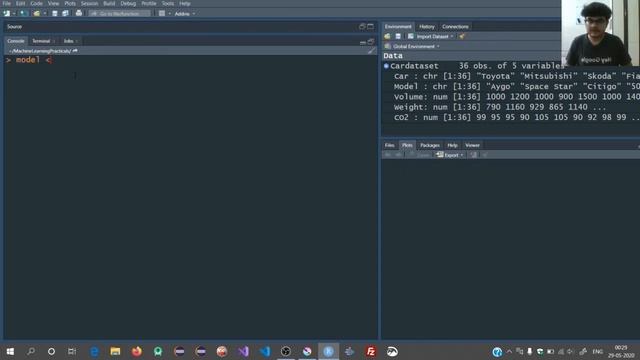Switch to the Environment tab
Image resolution: width=640 pixels, height=360 pixels.
tap(398, 27)
